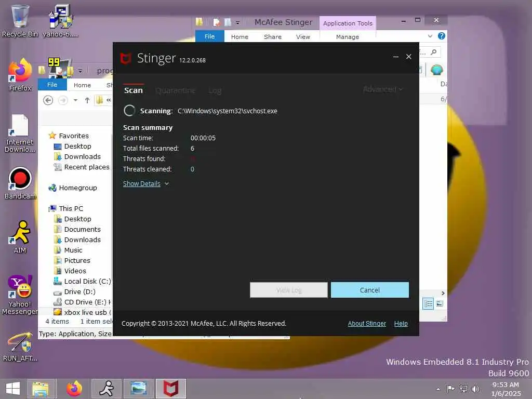Click the search magnifier in McAfee Stinger Explorer
Viewport: 532px width, 399px height.
tap(434, 52)
